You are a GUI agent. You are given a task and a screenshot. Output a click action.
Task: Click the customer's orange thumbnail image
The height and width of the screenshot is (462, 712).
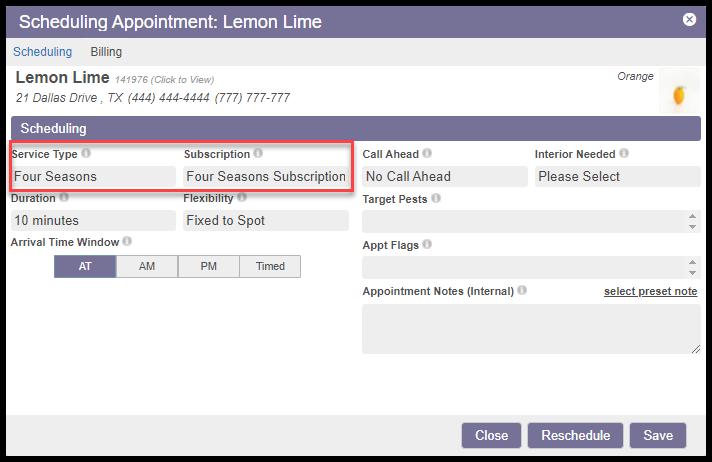pyautogui.click(x=679, y=94)
